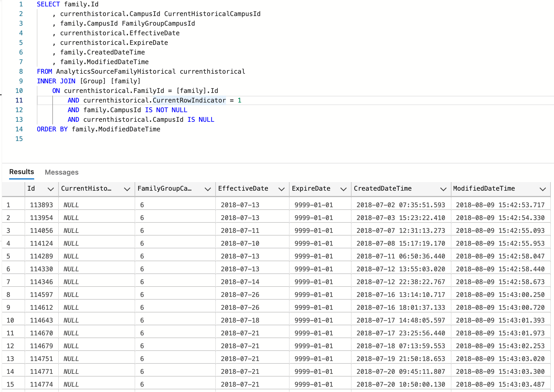554x392 pixels.
Task: Open the ModifiedDateTime column filter dropdown
Action: click(543, 189)
